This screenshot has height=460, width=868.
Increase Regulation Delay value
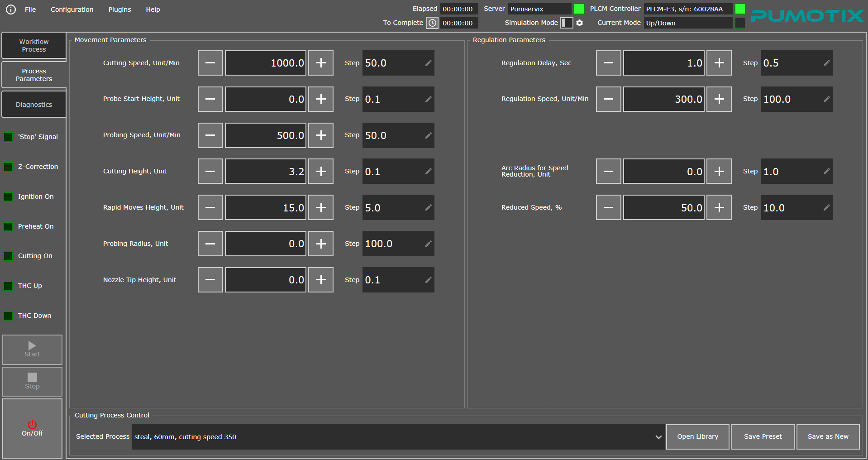pyautogui.click(x=719, y=63)
